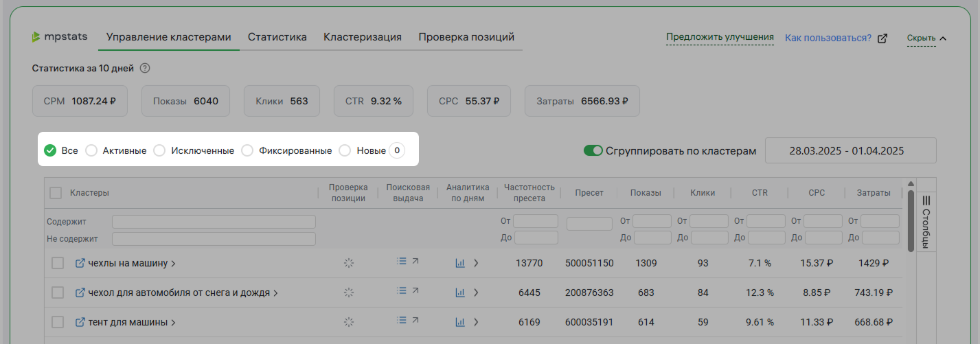Toggle Сгруппировать по кластерам switch
Image resolution: width=980 pixels, height=344 pixels.
tap(593, 150)
